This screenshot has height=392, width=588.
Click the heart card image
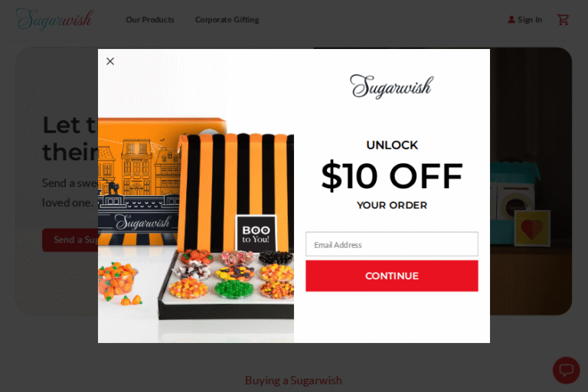pos(532,228)
